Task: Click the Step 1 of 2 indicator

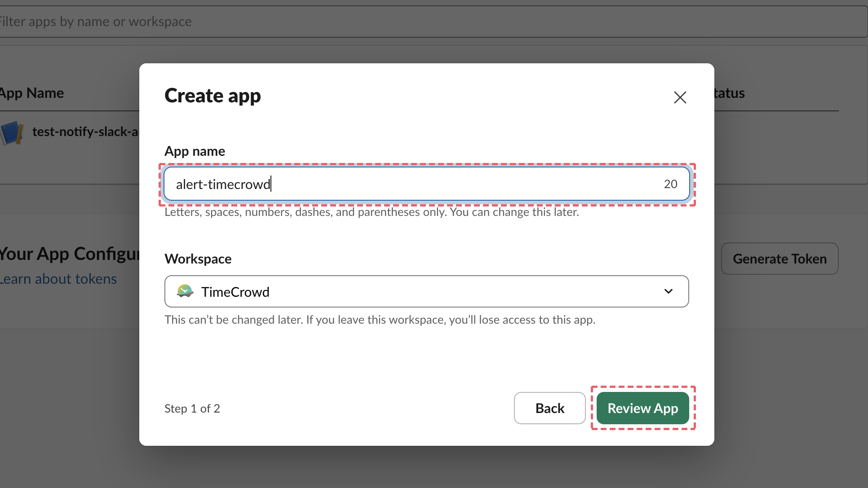Action: coord(192,408)
